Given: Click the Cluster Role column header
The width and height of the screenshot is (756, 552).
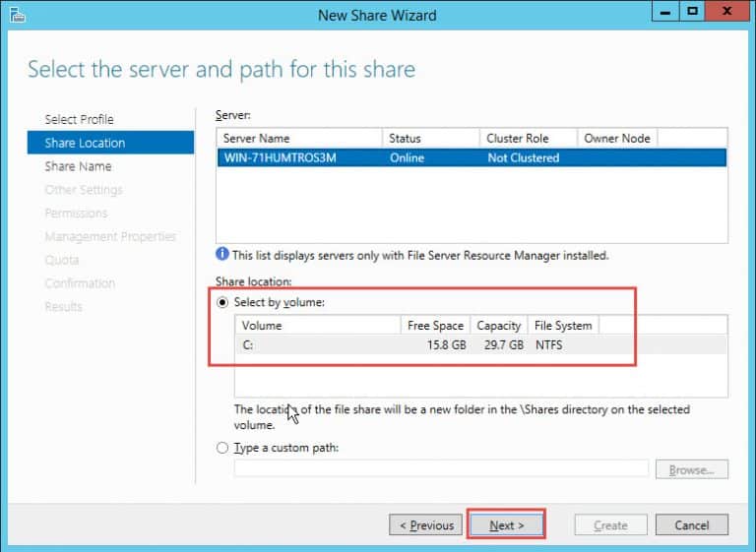Looking at the screenshot, I should click(x=528, y=139).
